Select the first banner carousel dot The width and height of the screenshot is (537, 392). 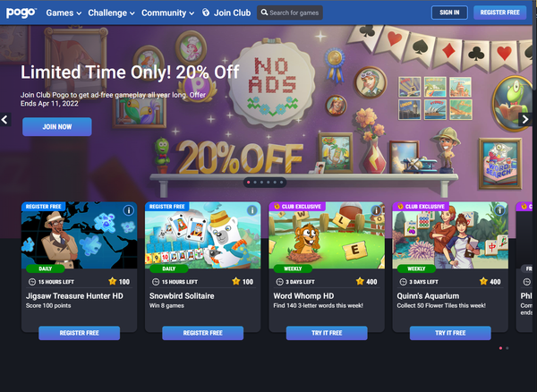point(248,183)
